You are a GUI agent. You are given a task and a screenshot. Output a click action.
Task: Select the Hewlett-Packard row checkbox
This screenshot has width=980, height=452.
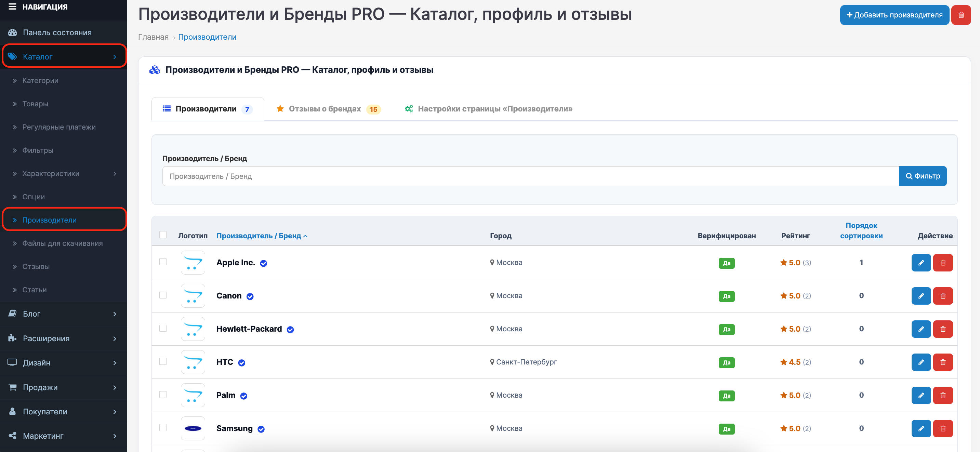(163, 328)
